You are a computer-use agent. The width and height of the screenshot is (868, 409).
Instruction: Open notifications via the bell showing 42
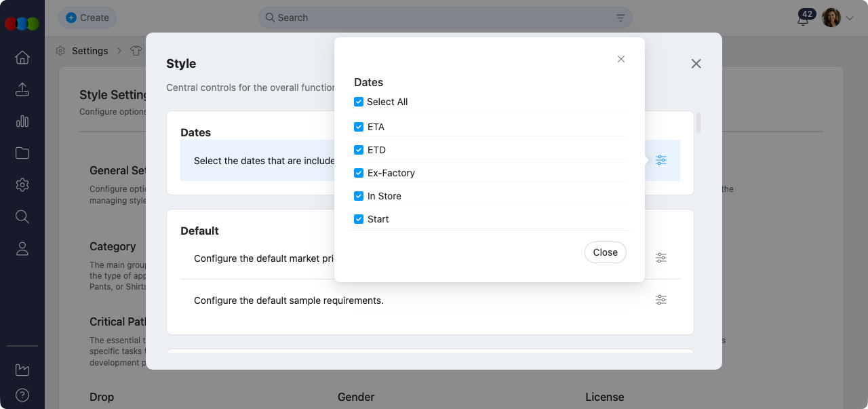pos(803,21)
